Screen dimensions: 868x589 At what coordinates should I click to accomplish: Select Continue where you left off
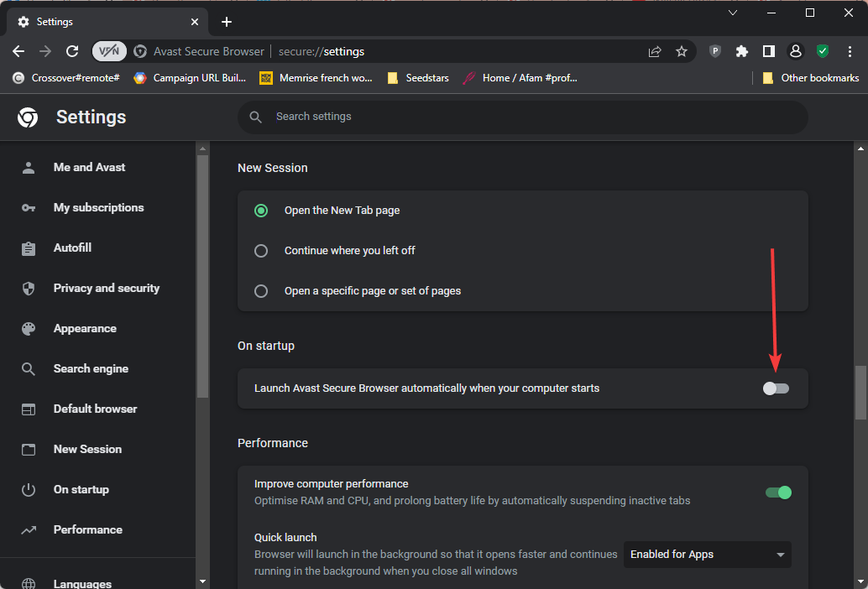261,251
